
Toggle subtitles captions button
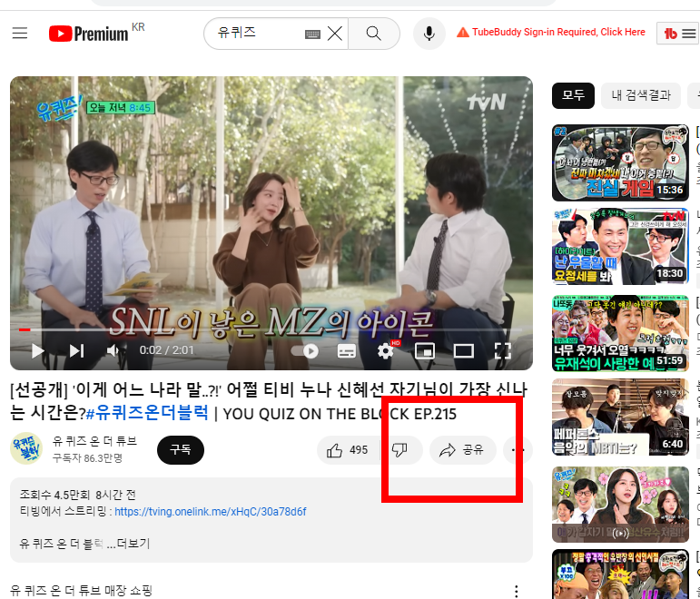[x=347, y=351]
